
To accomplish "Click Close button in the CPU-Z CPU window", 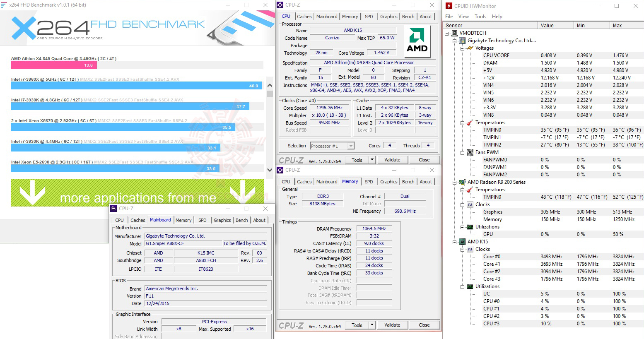I will (424, 160).
